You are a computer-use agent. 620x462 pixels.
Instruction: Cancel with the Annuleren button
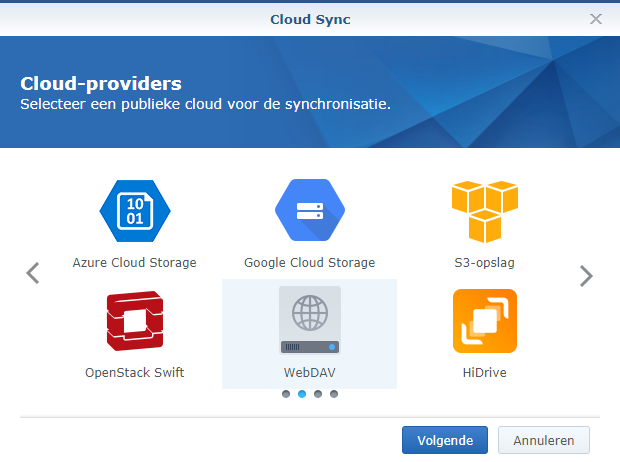[544, 440]
